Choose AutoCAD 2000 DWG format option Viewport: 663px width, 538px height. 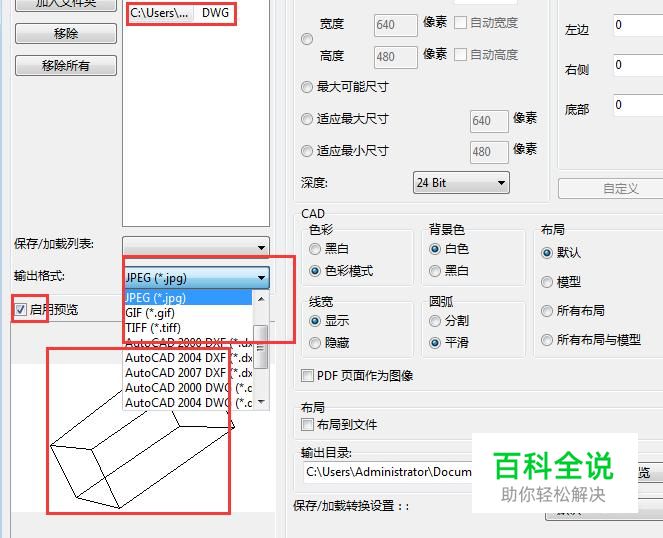188,388
